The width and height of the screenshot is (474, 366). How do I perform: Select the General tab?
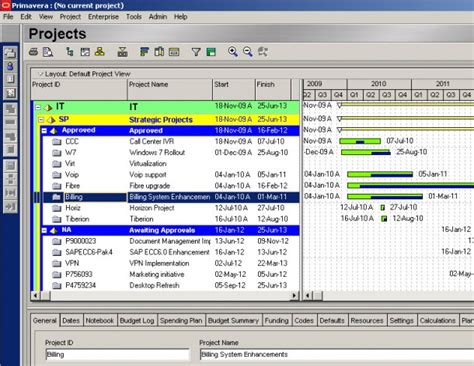(x=45, y=321)
